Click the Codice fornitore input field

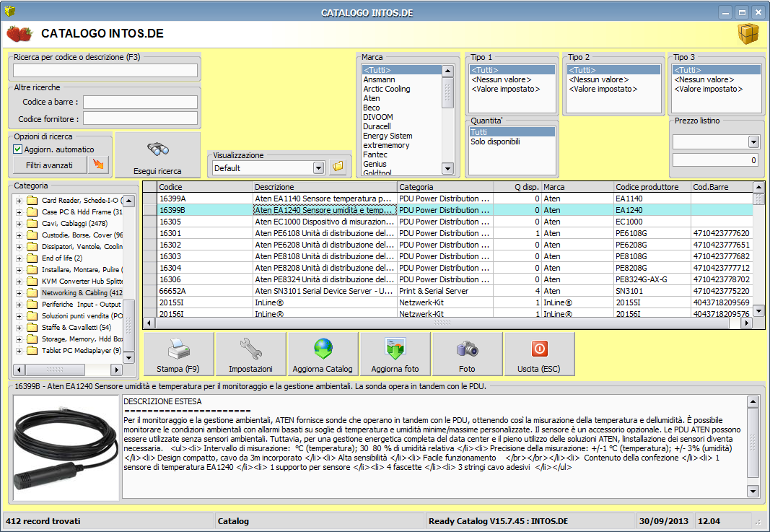pyautogui.click(x=140, y=118)
